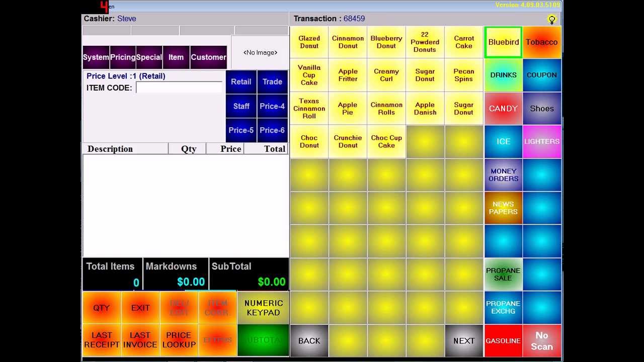Select the Trade price level
The width and height of the screenshot is (644, 362).
[272, 82]
